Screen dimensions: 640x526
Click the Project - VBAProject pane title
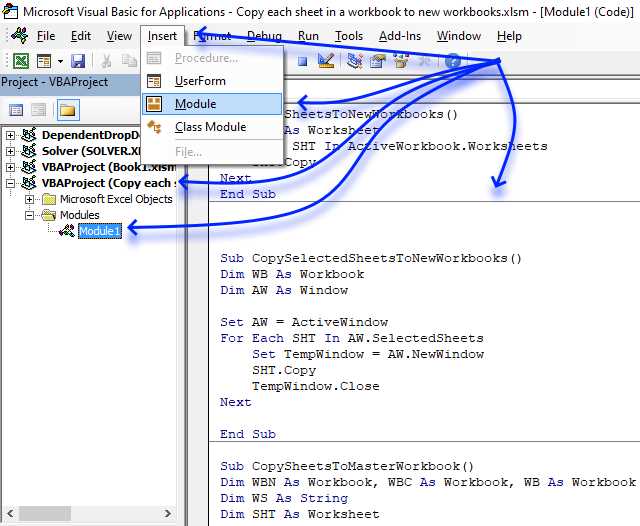[x=55, y=82]
